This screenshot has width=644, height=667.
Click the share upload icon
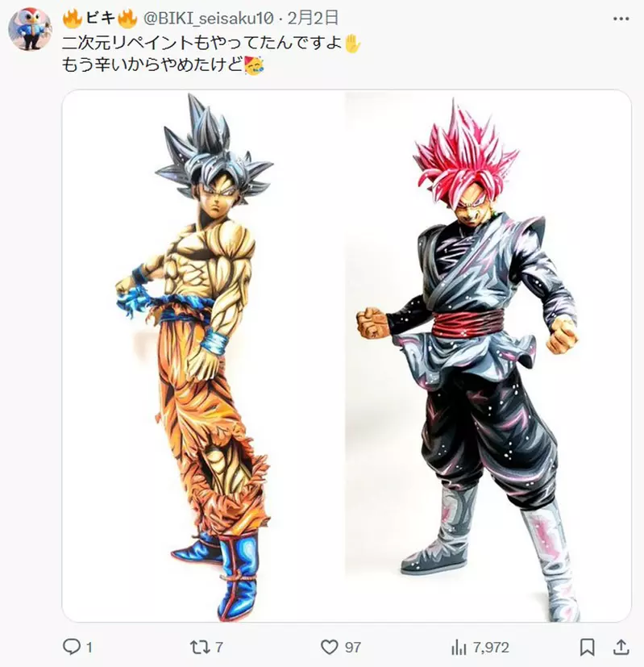coord(621,647)
